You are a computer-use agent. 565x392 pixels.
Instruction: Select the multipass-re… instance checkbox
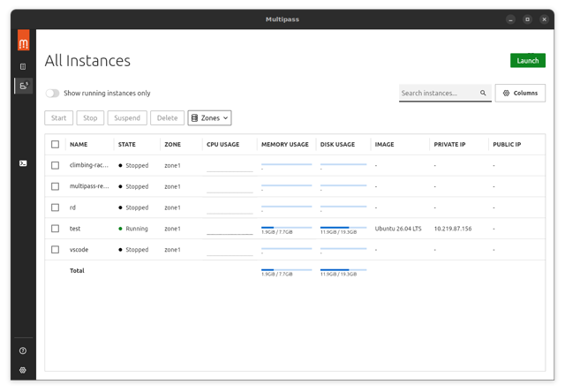[x=55, y=186]
